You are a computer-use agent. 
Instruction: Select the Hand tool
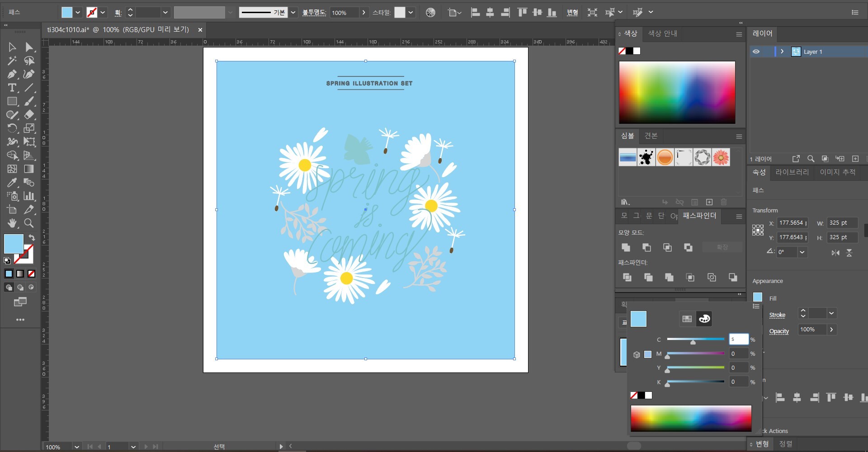click(12, 223)
